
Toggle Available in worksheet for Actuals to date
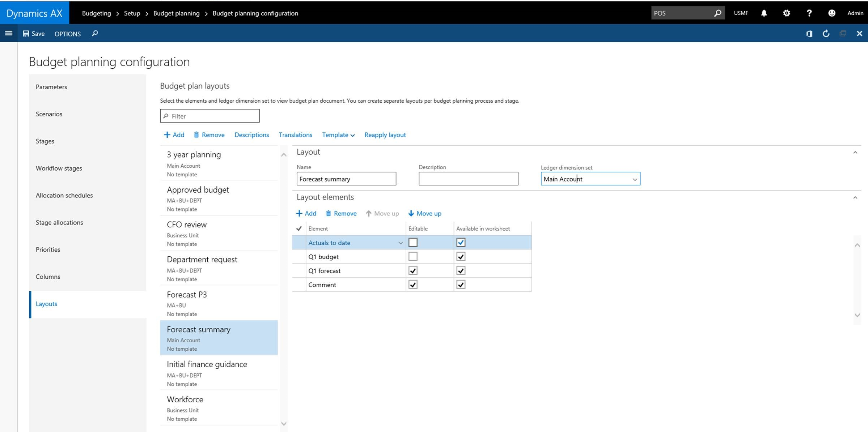tap(461, 242)
